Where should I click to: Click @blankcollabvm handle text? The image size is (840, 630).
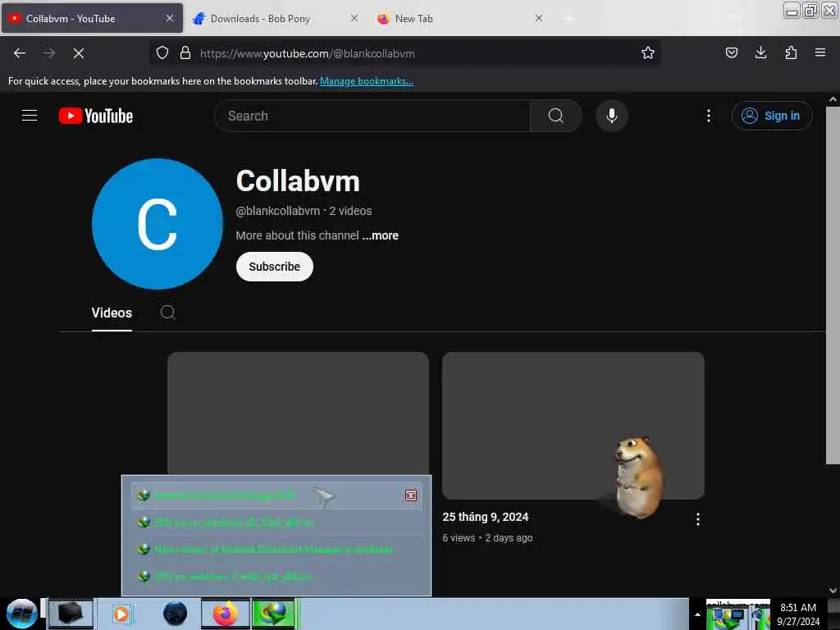coord(277,211)
